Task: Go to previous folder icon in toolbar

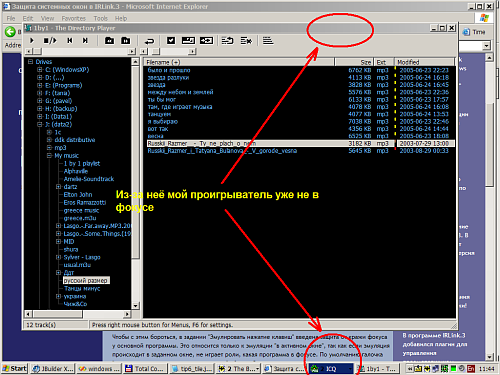Action: coord(109,40)
